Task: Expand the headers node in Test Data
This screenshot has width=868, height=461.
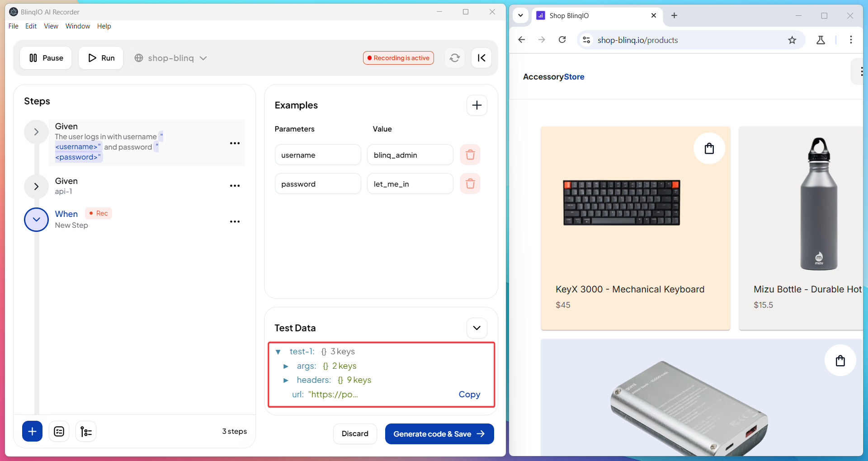Action: click(286, 381)
